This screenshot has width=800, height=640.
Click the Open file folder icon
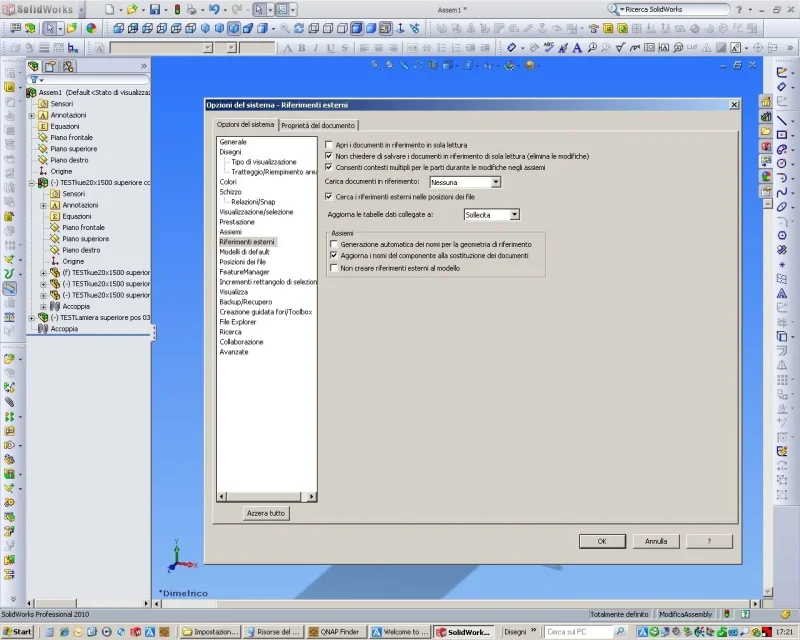tap(132, 9)
